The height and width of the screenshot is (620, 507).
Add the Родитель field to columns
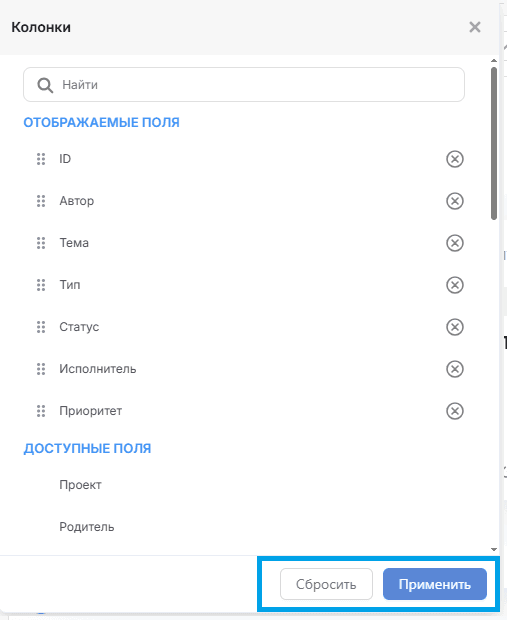click(87, 527)
